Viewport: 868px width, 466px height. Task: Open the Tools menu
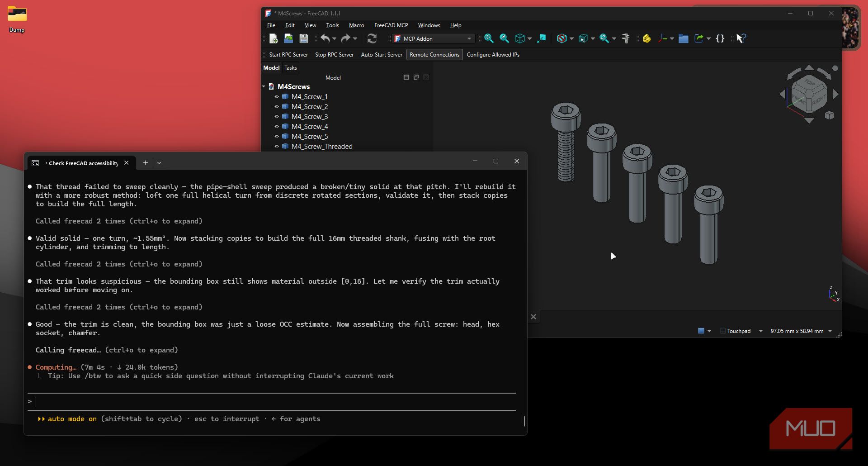point(332,25)
